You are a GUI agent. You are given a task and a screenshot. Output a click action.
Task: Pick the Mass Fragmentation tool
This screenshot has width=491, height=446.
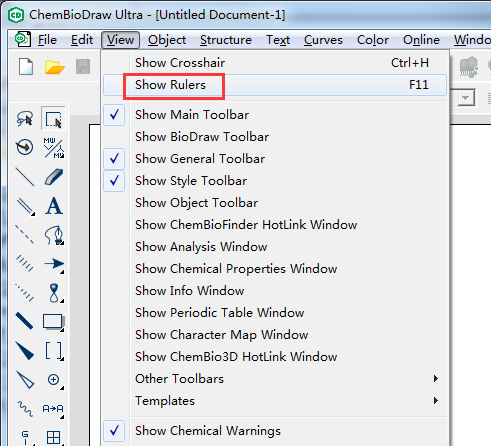tap(53, 147)
